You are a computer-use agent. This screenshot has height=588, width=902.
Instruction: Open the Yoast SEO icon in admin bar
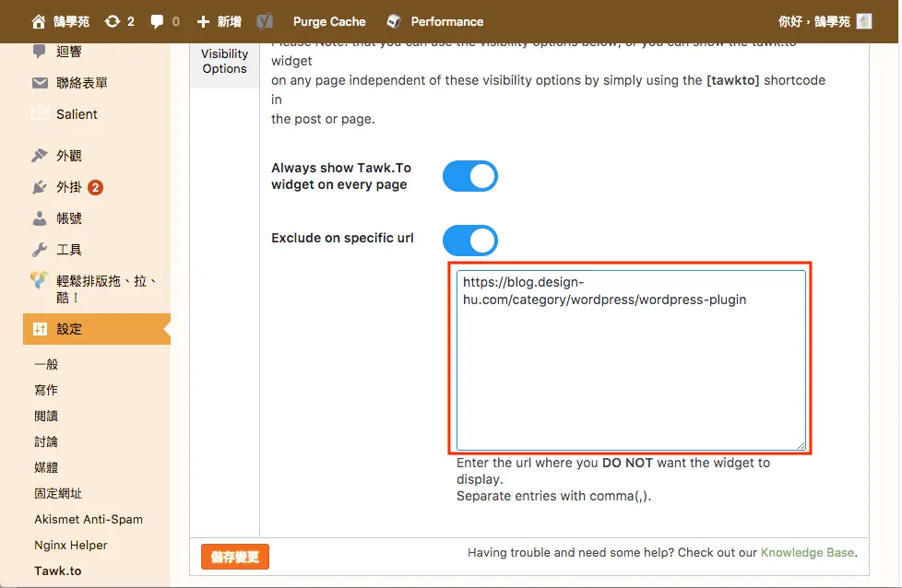point(265,22)
